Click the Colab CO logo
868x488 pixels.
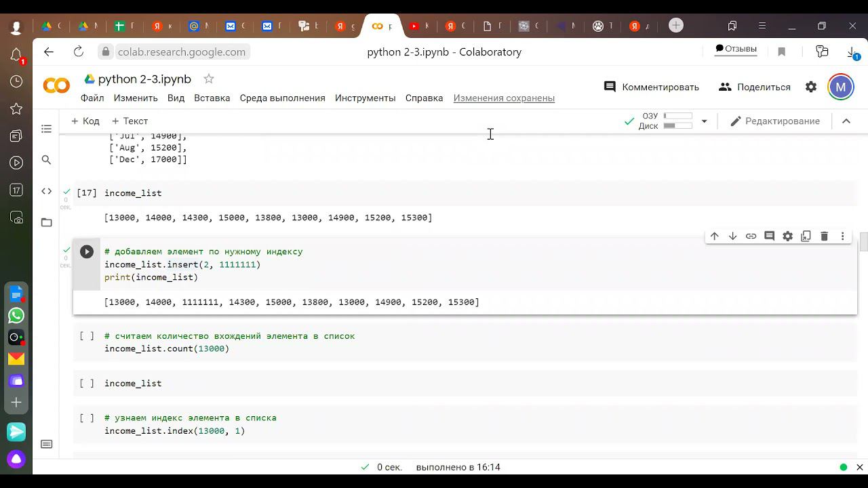tap(56, 86)
